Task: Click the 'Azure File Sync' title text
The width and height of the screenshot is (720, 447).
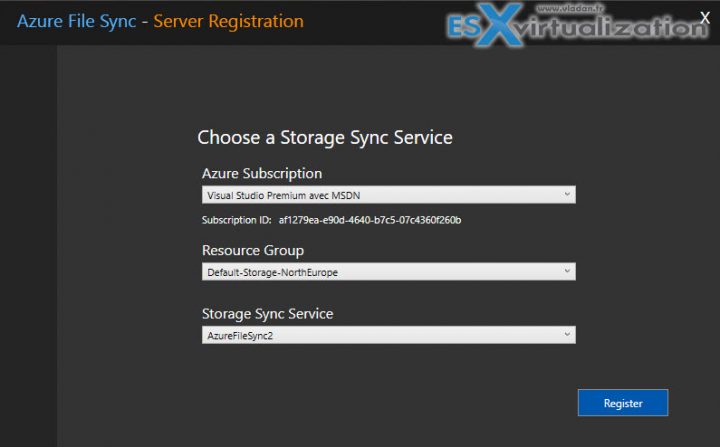Action: [75, 20]
